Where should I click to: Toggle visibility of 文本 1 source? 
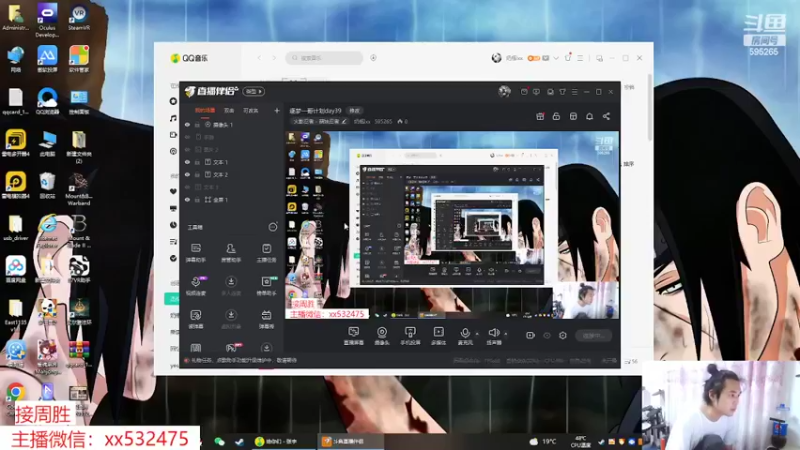[187, 162]
